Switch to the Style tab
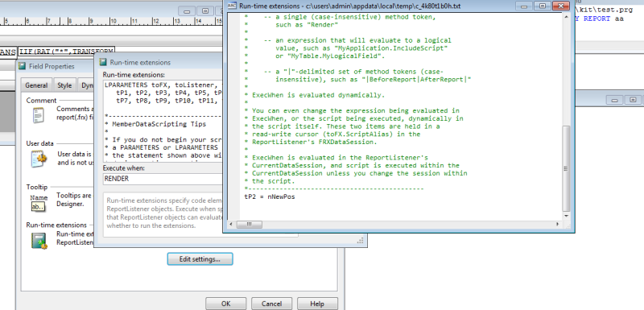 (64, 85)
